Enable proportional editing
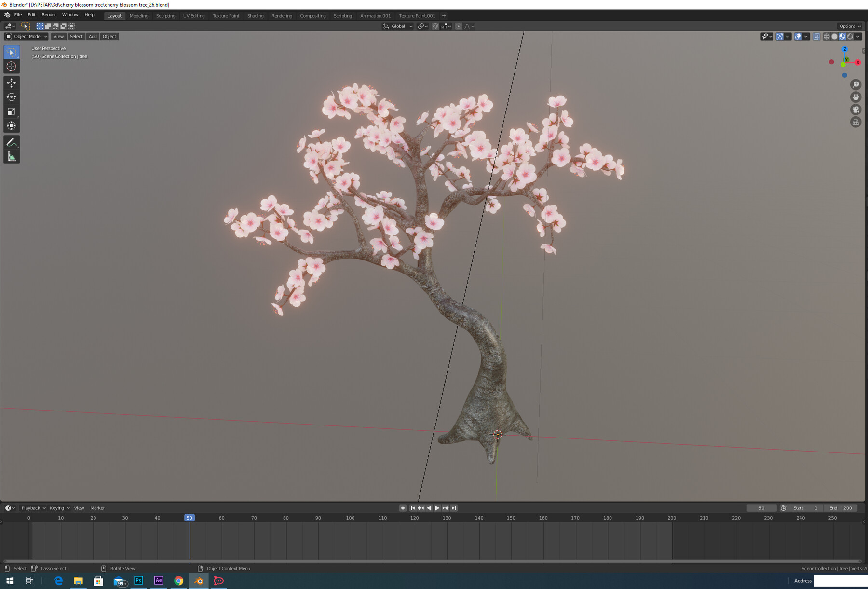 tap(458, 26)
